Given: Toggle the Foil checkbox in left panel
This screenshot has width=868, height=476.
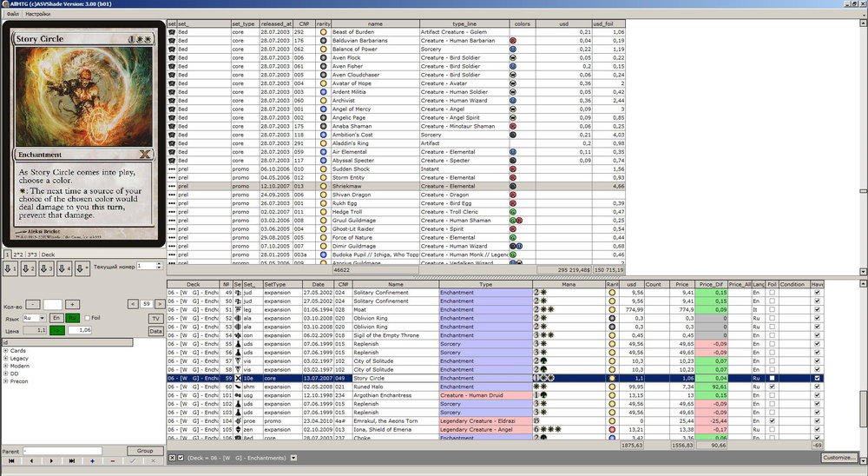Looking at the screenshot, I should [x=86, y=318].
